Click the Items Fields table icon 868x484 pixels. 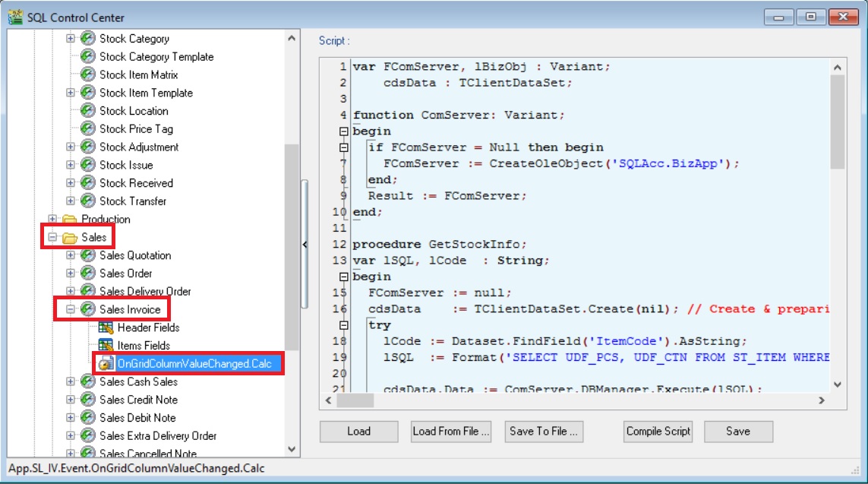coord(106,346)
